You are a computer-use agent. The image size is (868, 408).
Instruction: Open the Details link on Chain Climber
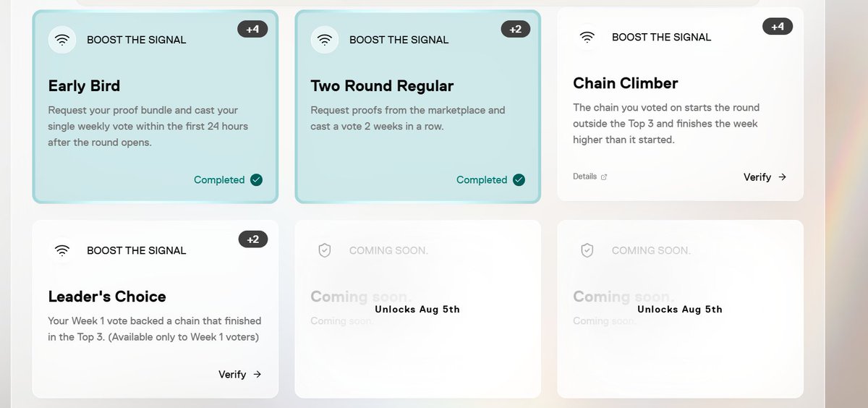590,177
